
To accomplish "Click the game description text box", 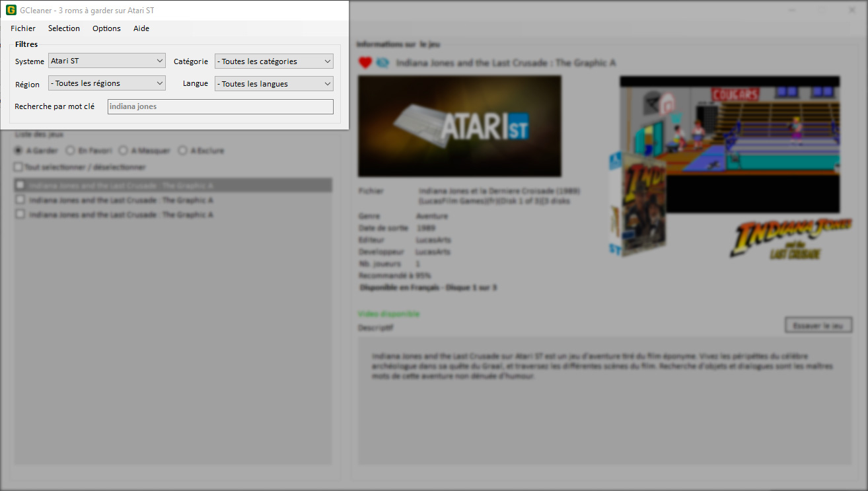I will coord(605,400).
